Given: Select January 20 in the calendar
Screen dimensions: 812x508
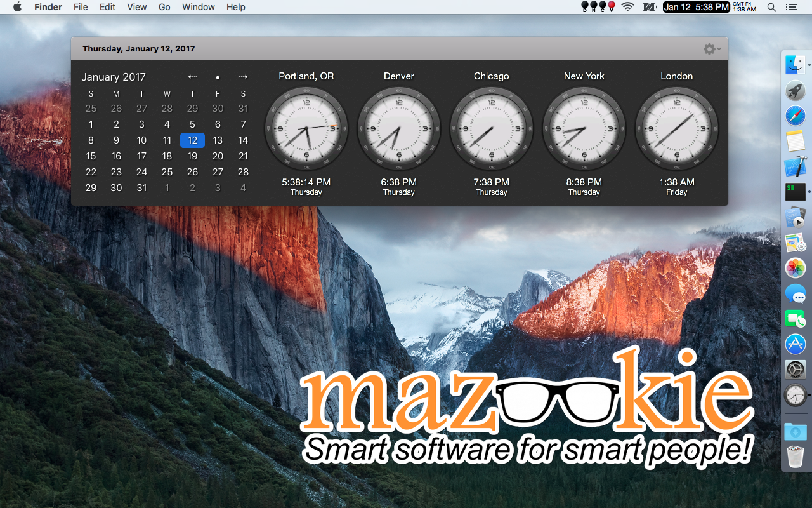Looking at the screenshot, I should (218, 156).
